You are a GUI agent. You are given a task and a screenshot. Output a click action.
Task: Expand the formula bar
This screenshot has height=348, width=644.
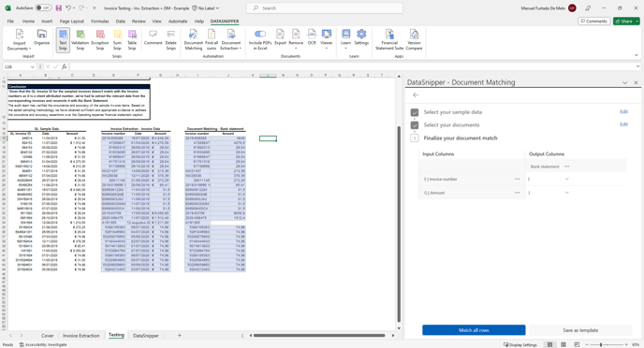click(x=637, y=66)
